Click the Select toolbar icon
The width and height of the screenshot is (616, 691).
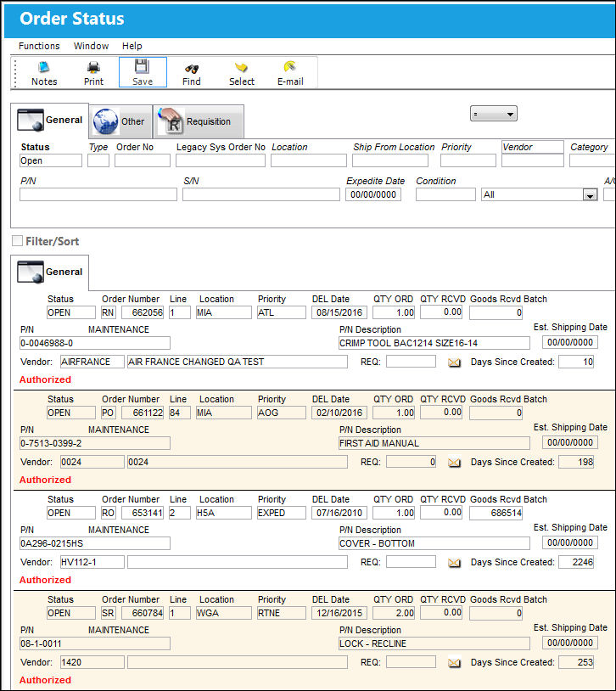click(242, 73)
